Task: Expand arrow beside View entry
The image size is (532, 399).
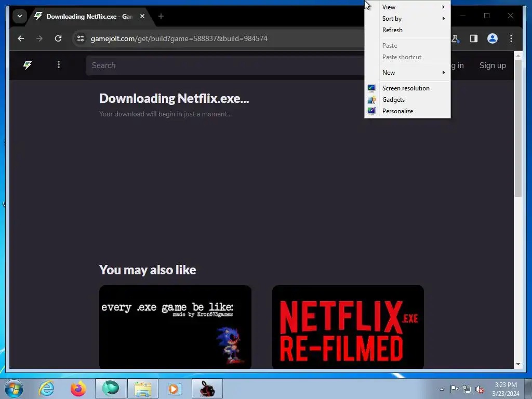Action: point(443,7)
